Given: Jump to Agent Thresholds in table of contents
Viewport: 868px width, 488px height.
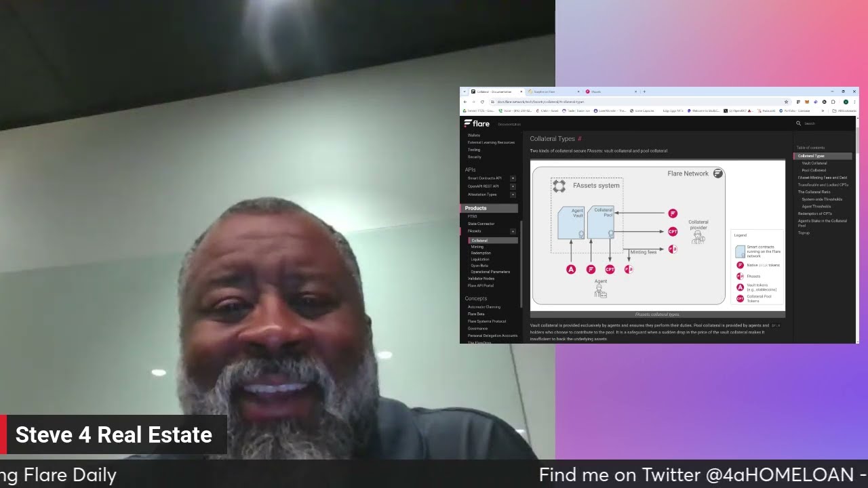Looking at the screenshot, I should (x=816, y=206).
